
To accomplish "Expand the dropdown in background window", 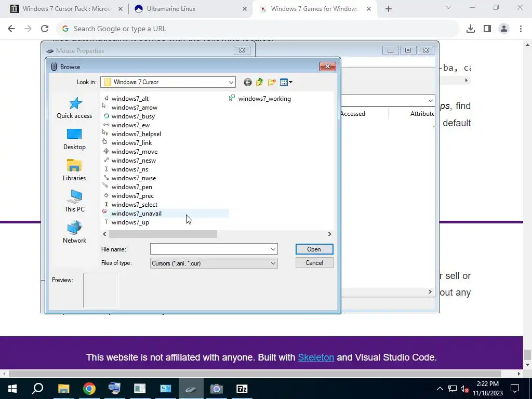I will coord(430,100).
